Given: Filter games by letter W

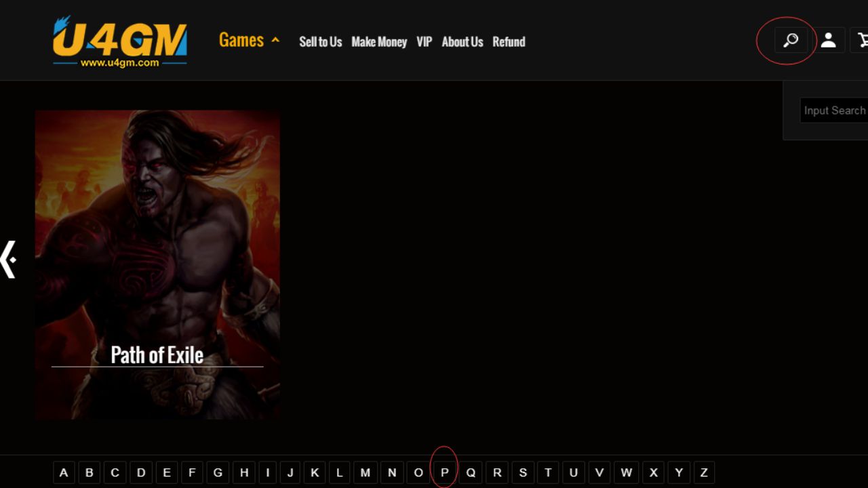Looking at the screenshot, I should 626,472.
